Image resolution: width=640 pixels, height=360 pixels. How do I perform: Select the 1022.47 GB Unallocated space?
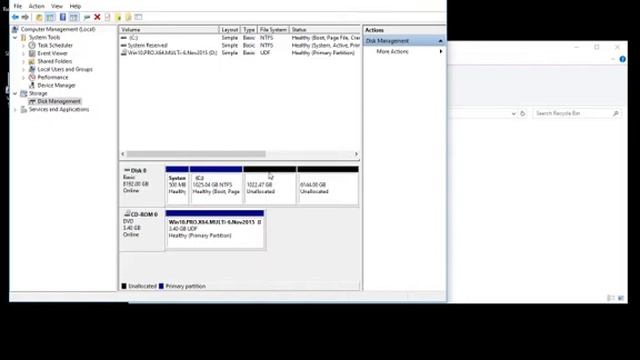coord(270,185)
